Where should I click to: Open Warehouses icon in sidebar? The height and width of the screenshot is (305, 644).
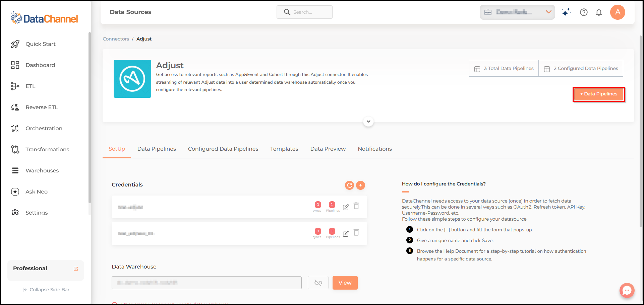(15, 170)
